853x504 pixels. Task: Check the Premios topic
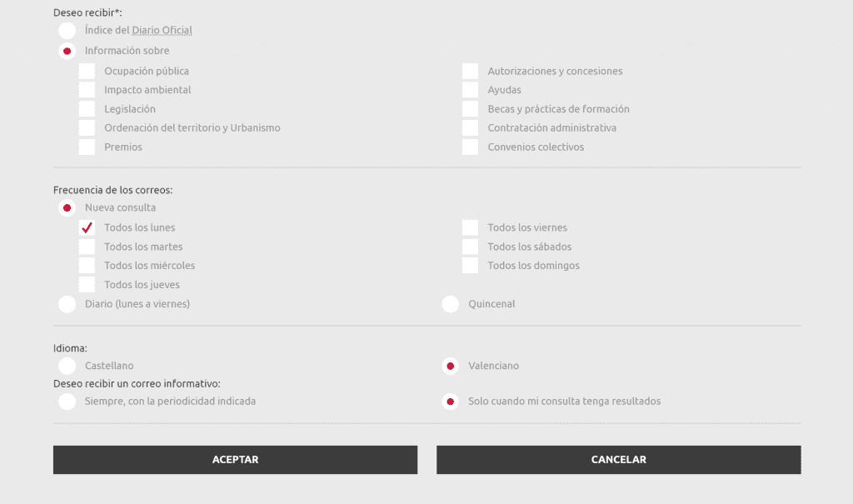87,147
